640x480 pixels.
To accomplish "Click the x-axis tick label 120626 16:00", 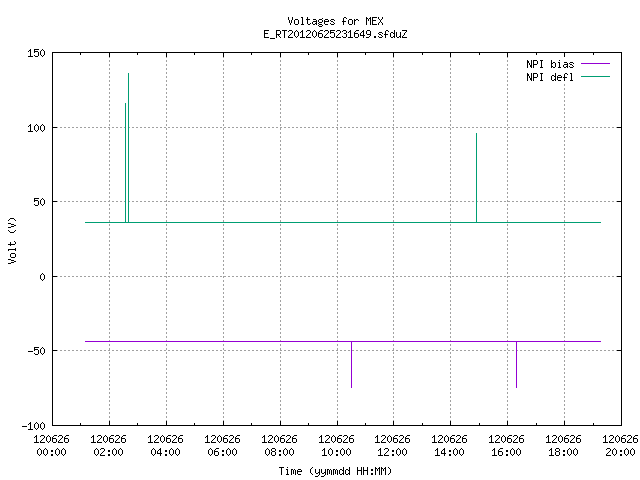I will pyautogui.click(x=507, y=446).
